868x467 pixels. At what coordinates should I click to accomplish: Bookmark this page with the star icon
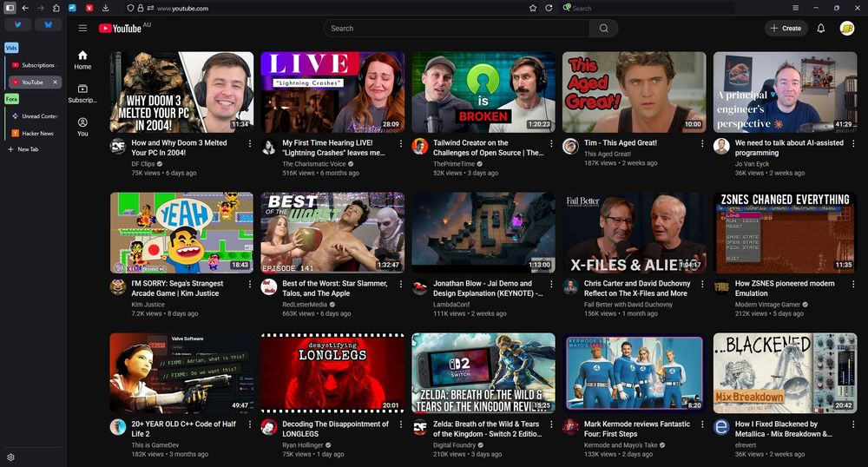[x=533, y=9]
